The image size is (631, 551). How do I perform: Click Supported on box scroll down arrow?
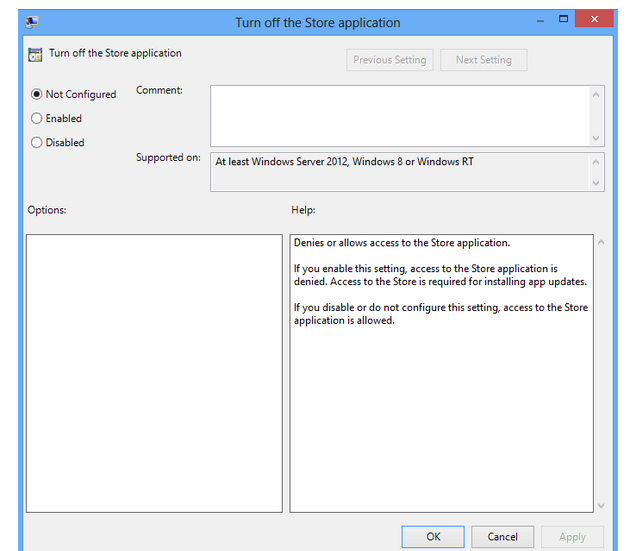(596, 183)
